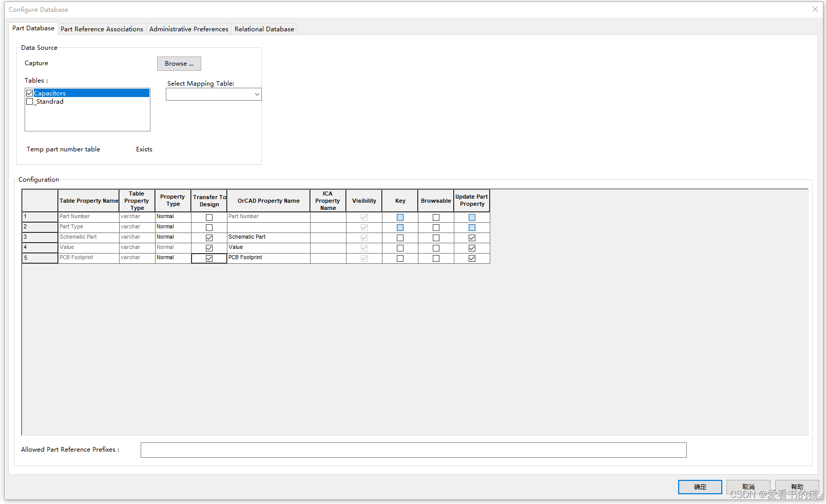Check Browsable for the Value row
The width and height of the screenshot is (826, 504).
[435, 247]
